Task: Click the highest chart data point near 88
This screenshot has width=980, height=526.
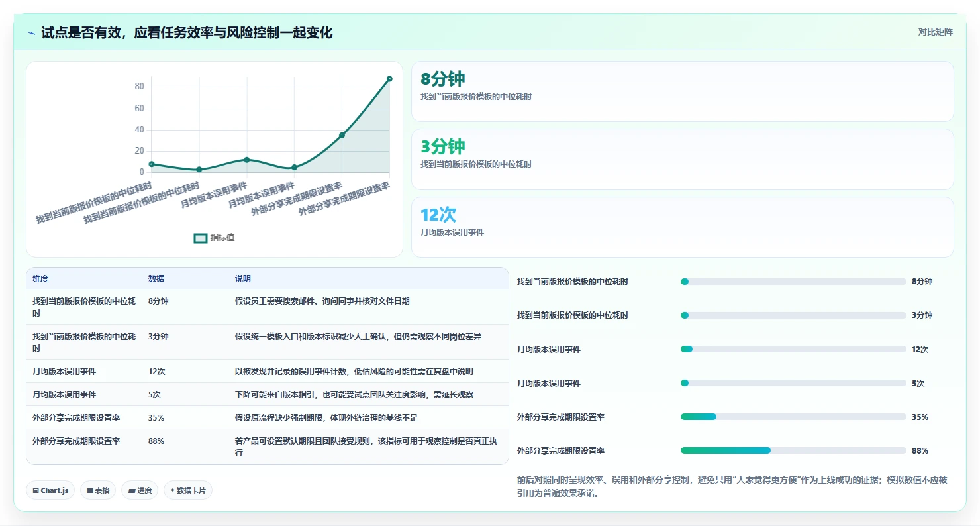Action: pos(389,79)
